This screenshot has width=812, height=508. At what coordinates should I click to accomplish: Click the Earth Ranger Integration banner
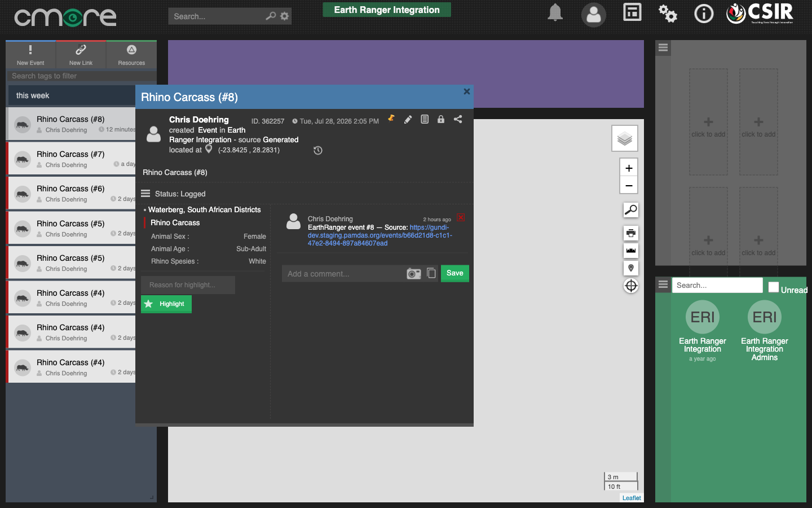(x=387, y=10)
